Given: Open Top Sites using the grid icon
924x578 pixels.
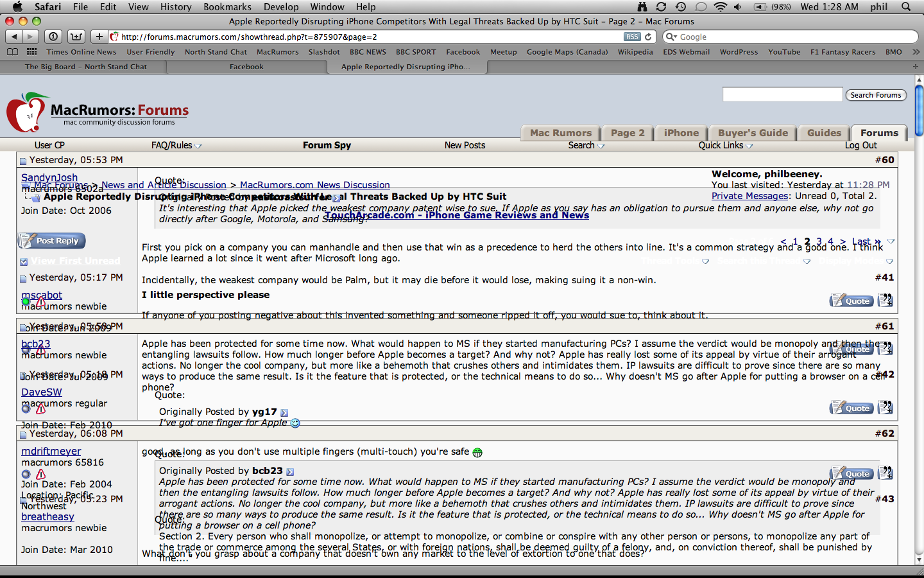Looking at the screenshot, I should point(31,52).
